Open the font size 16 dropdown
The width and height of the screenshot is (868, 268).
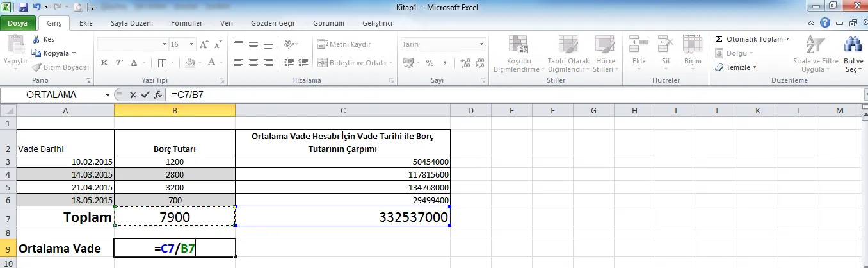[191, 44]
